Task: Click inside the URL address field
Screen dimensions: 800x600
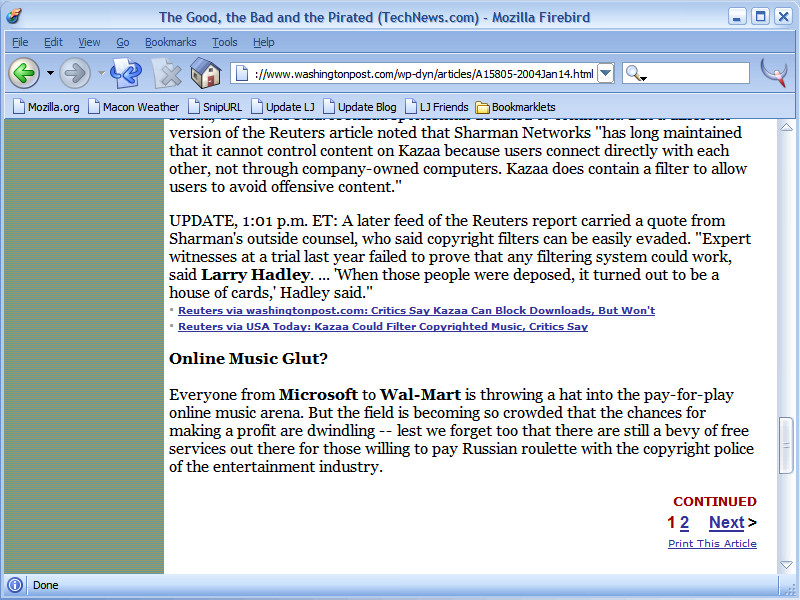Action: pos(423,74)
